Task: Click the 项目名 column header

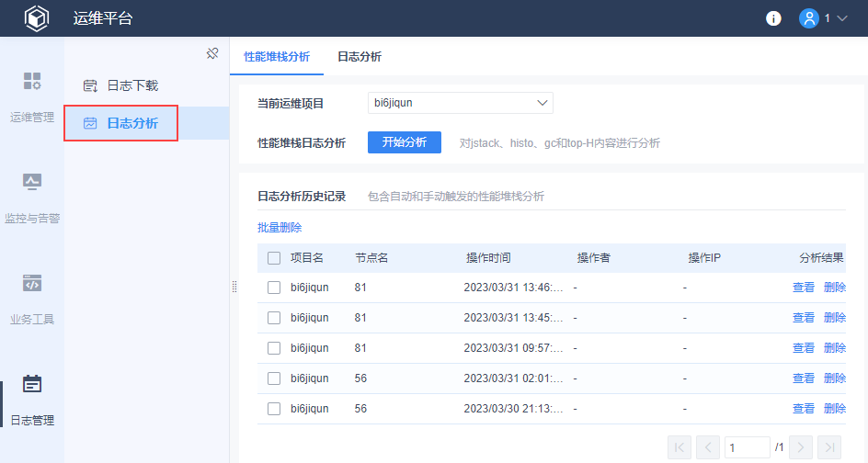Action: point(307,258)
